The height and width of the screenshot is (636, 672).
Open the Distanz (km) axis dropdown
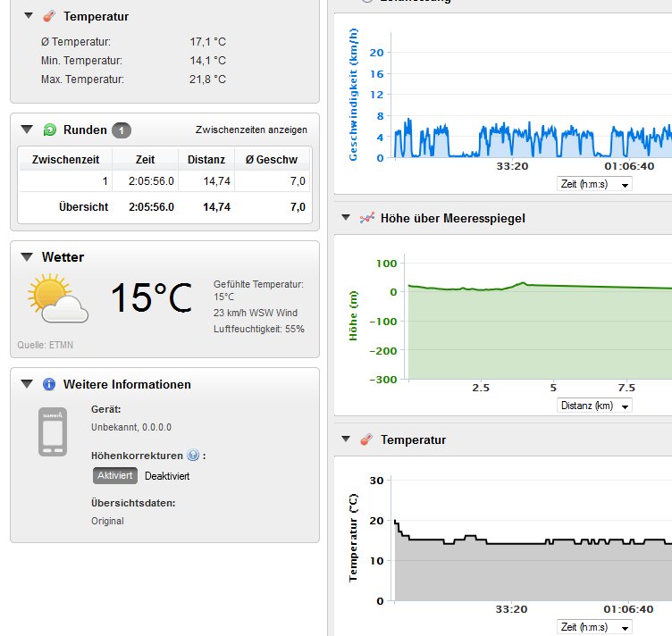[593, 406]
